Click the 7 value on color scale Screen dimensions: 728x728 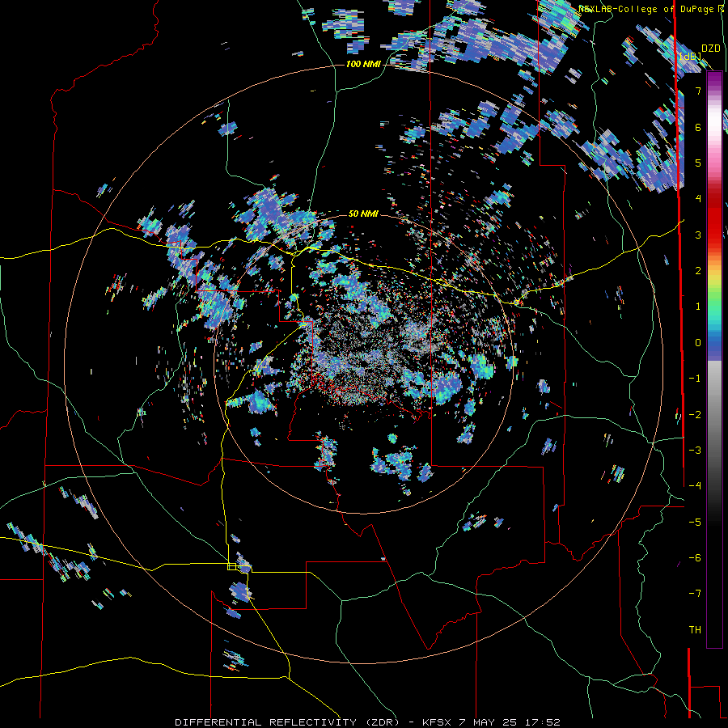(x=698, y=91)
